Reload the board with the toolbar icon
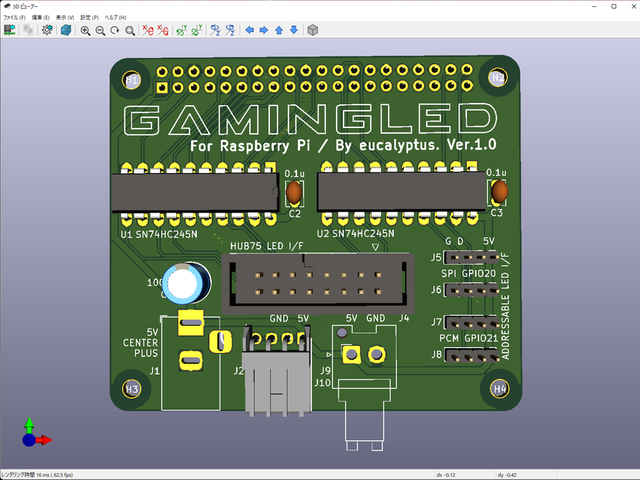 [x=10, y=30]
